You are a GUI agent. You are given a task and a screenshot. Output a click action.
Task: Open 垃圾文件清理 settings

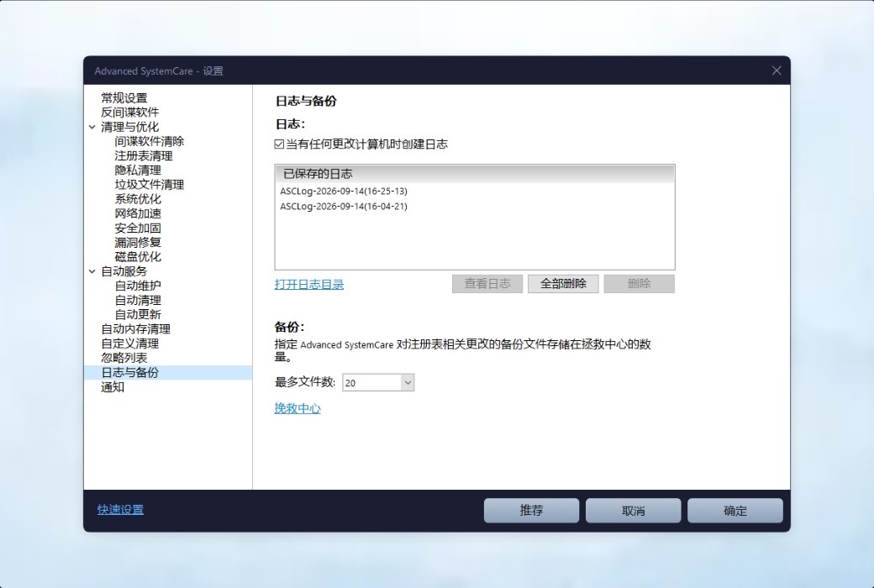(150, 185)
